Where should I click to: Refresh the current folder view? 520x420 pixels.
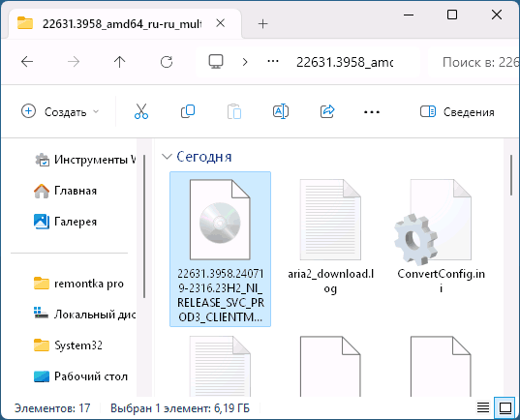[x=167, y=62]
